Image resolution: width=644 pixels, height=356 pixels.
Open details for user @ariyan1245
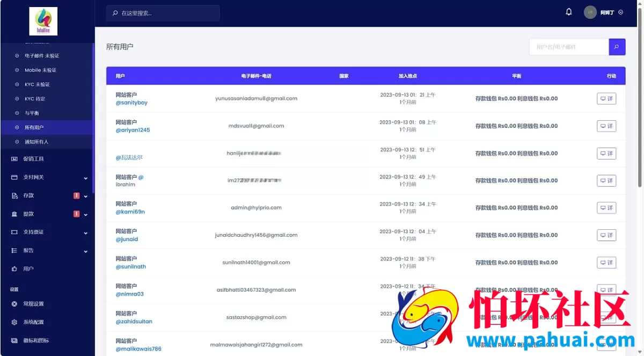click(x=606, y=126)
